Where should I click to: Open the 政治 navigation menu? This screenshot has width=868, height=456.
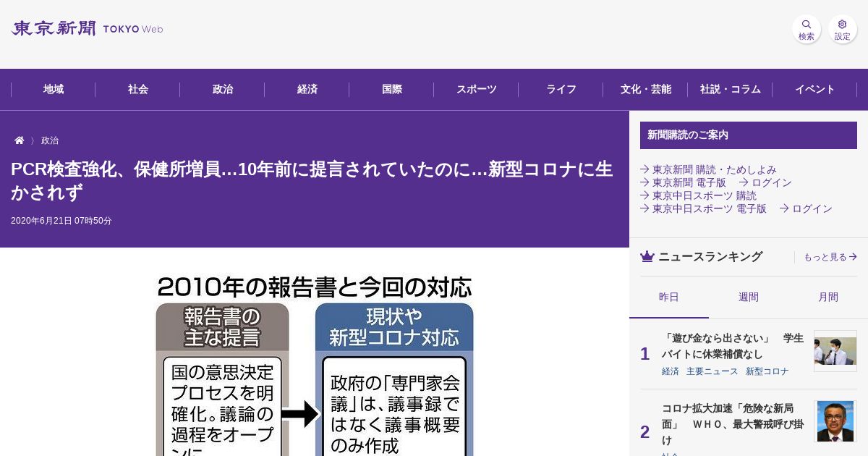tap(223, 90)
